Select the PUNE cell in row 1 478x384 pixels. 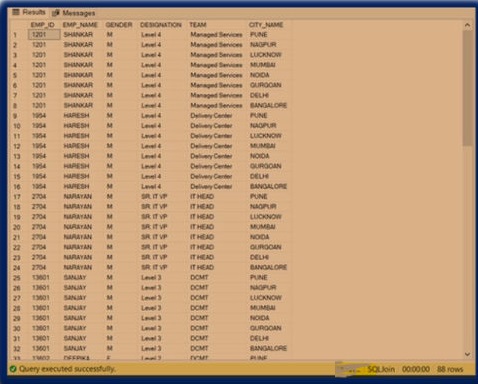[x=259, y=35]
